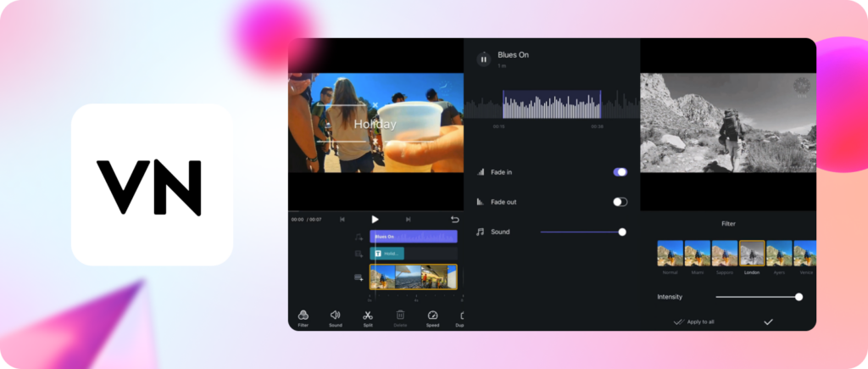Click the add music track icon
The width and height of the screenshot is (868, 369).
359,237
